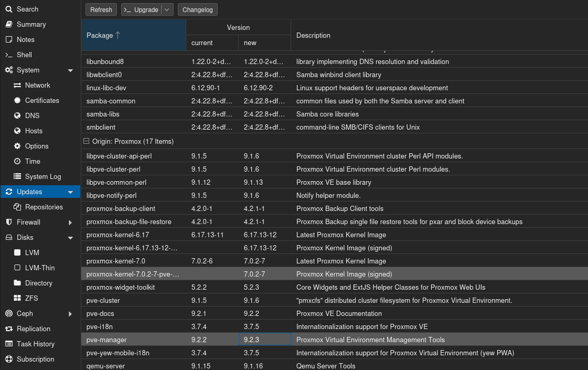Click the Replication retweet icon
Viewport: 588px width, 370px height.
[9, 329]
